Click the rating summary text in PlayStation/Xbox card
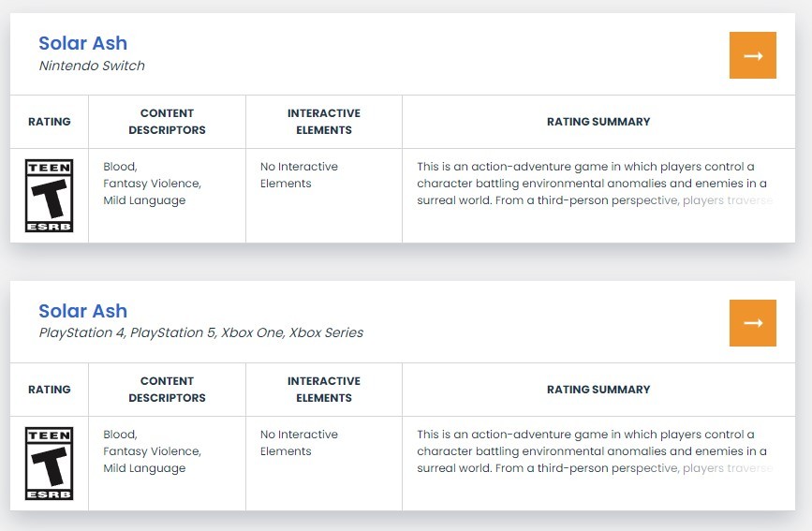 coord(592,451)
